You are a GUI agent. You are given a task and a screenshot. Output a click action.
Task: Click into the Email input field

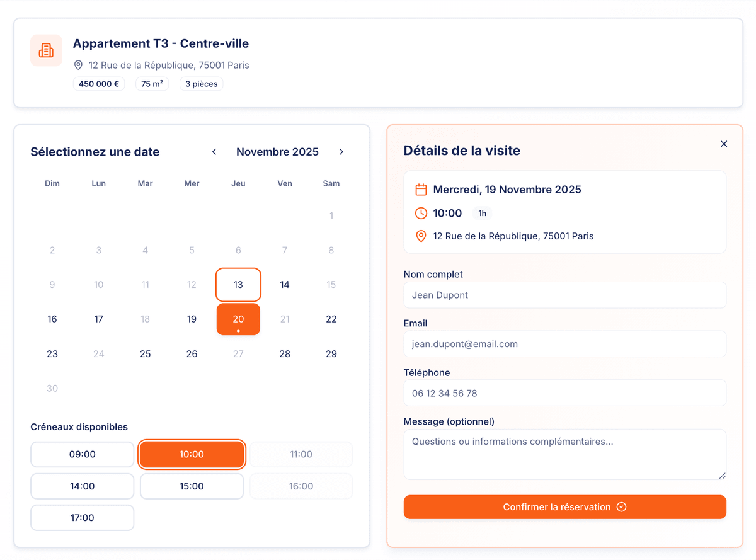click(x=564, y=344)
